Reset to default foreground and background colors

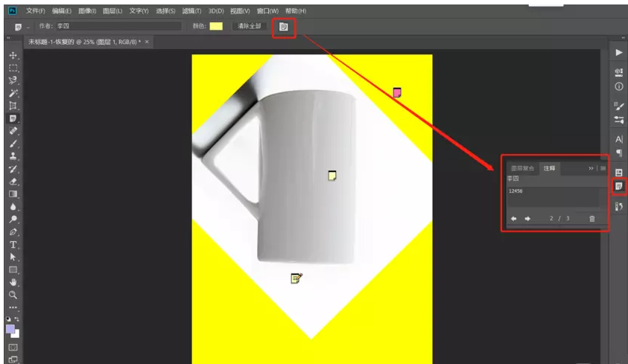(8, 319)
